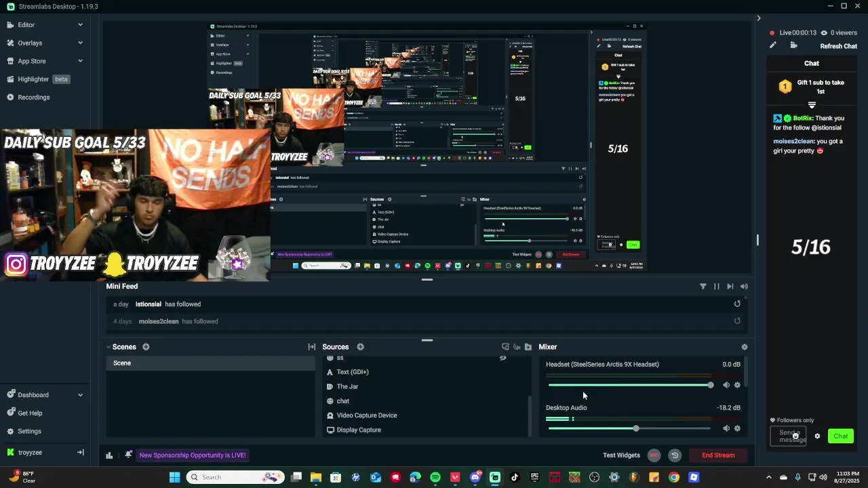Open Desktop Audio settings gear in Mixer
Viewport: 868px width, 488px height.
point(737,428)
